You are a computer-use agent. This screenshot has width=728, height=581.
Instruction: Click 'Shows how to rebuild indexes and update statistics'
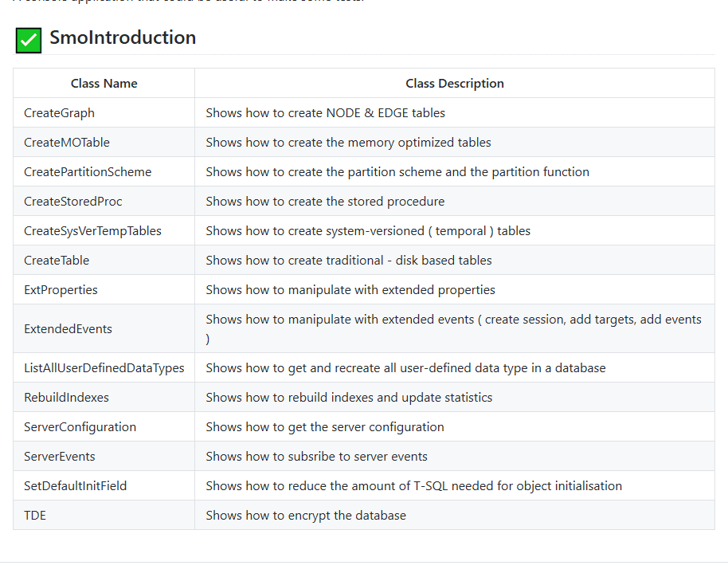click(349, 397)
